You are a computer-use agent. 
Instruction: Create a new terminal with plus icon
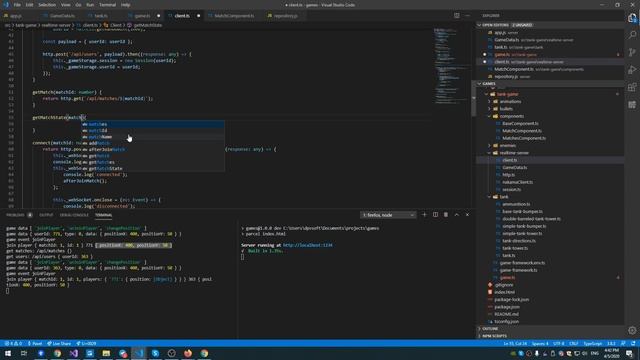pos(424,215)
